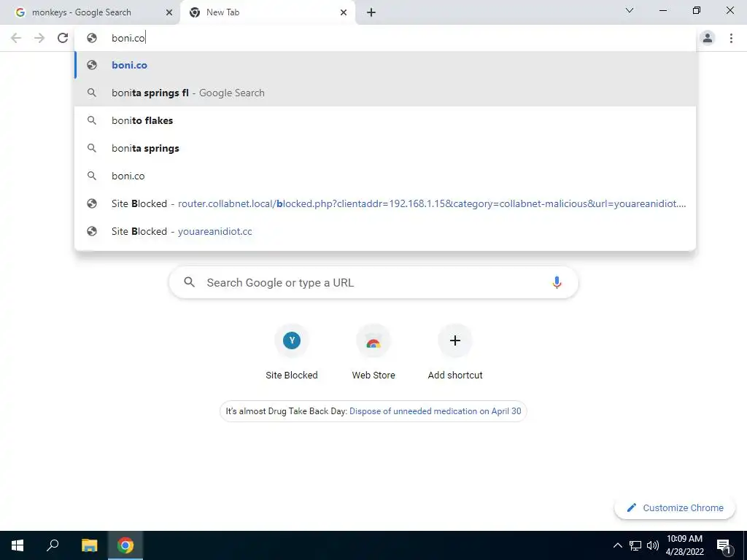Screen dimensions: 747x560
Task: Open the Chrome profile avatar menu
Action: [708, 38]
